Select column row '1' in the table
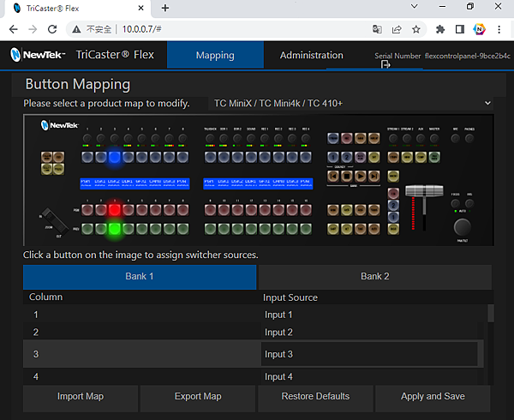The height and width of the screenshot is (420, 514). click(x=142, y=315)
